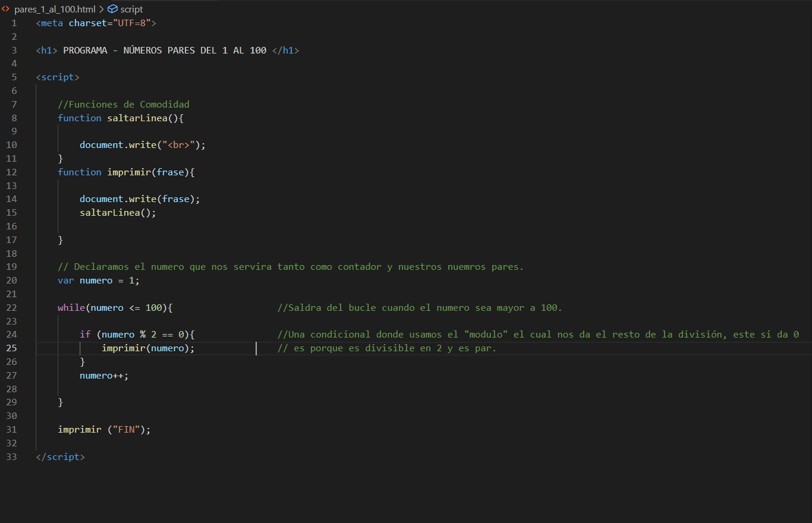Image resolution: width=812 pixels, height=523 pixels.
Task: Click line number 8 in gutter
Action: coord(14,118)
